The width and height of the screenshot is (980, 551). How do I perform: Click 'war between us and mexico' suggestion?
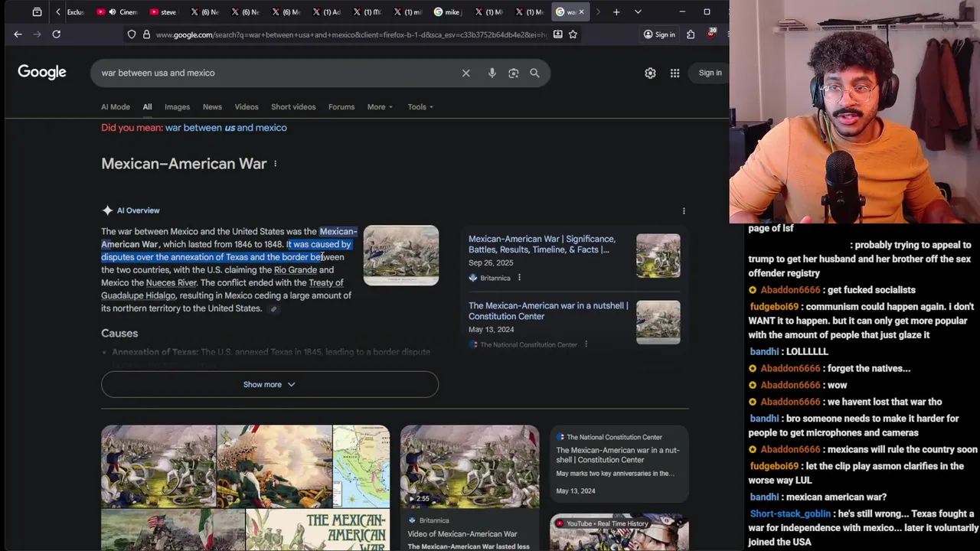point(226,128)
